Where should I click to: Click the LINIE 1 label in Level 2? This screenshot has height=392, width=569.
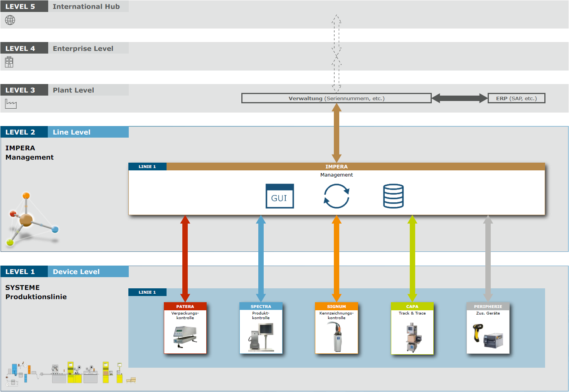click(147, 167)
